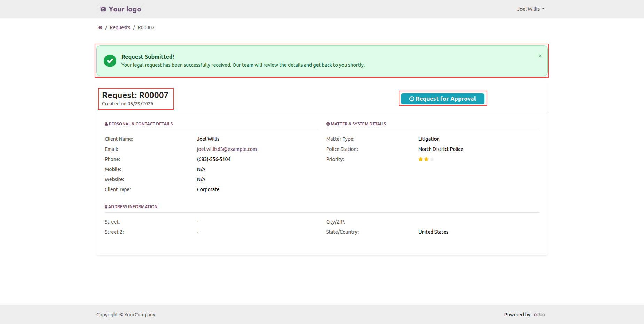The image size is (644, 324).
Task: Click the Powered by footer text
Action: (x=517, y=315)
